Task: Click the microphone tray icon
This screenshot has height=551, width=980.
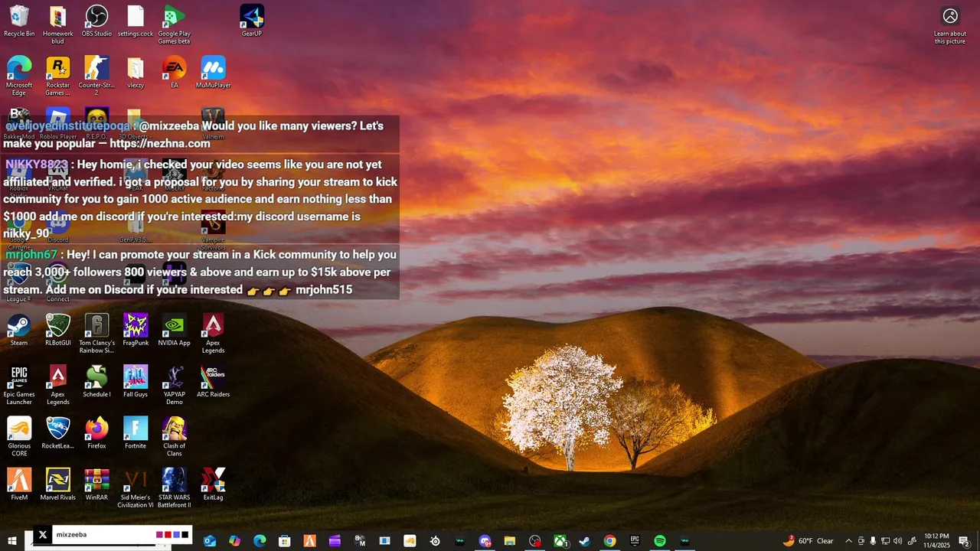Action: 873,541
